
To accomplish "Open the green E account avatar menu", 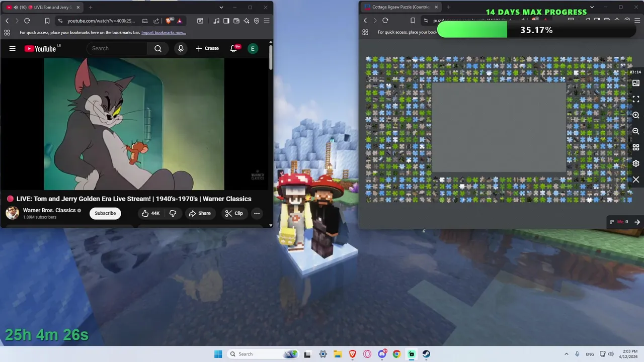I will 253,49.
